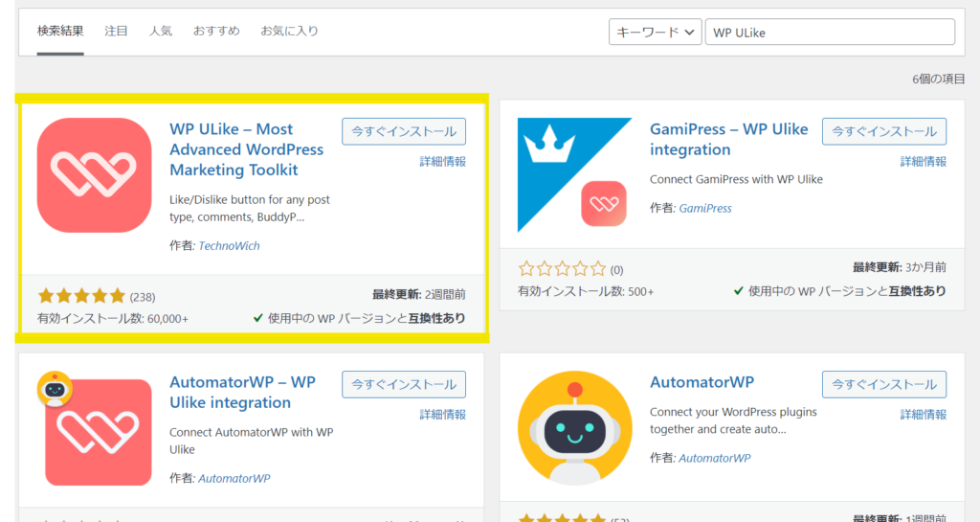
Task: Click the 有効インストール数: 60,000+ text
Action: coord(113,319)
